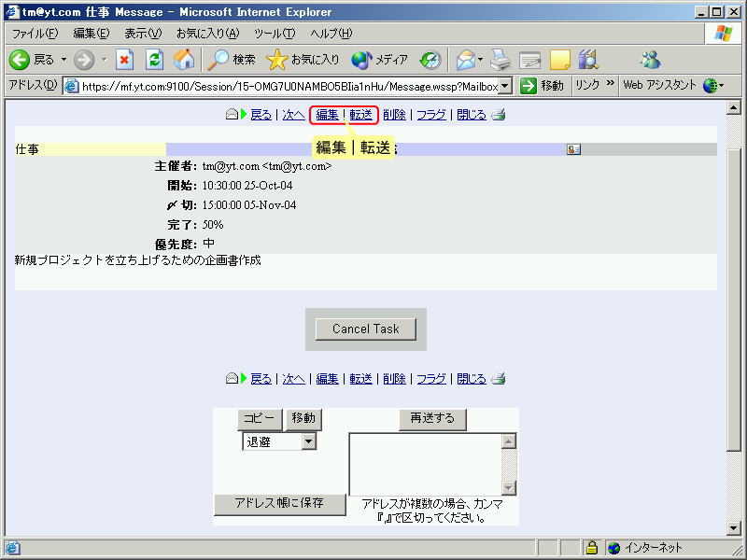Click the top 編集 edit link

click(x=327, y=115)
